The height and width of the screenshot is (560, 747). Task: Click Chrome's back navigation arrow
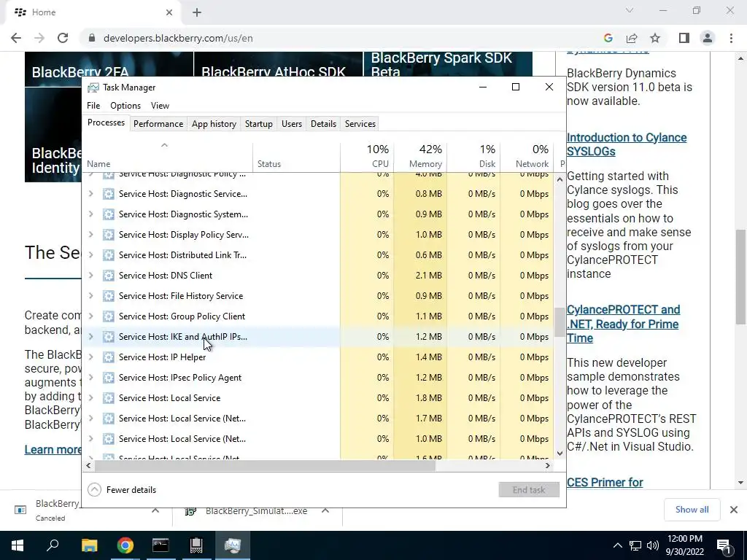16,38
